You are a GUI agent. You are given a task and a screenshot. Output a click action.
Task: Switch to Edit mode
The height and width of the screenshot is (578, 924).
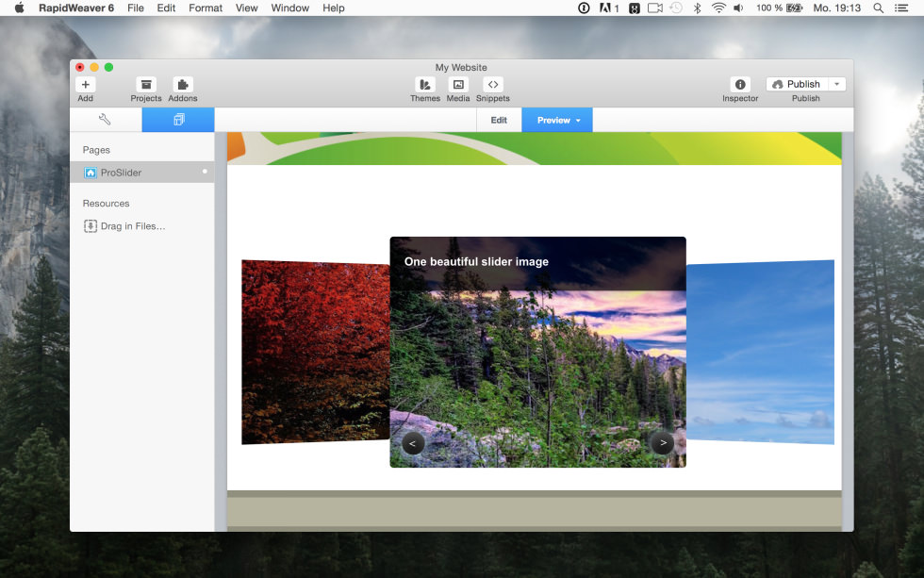[499, 120]
